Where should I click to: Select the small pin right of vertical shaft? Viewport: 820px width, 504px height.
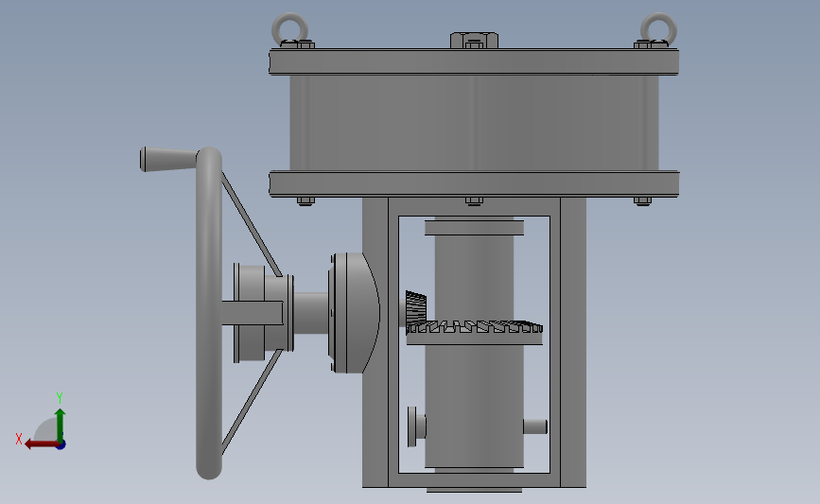pos(535,426)
